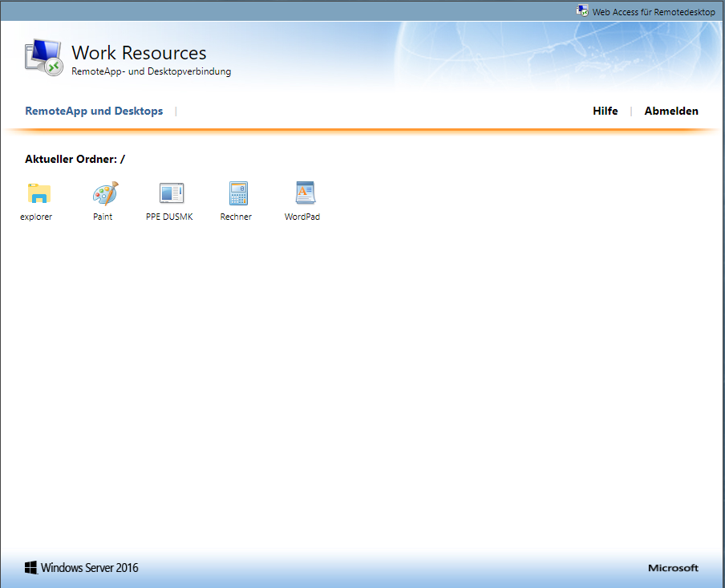Launch the WordPad document icon
Viewport: 725px width, 588px height.
(x=306, y=193)
